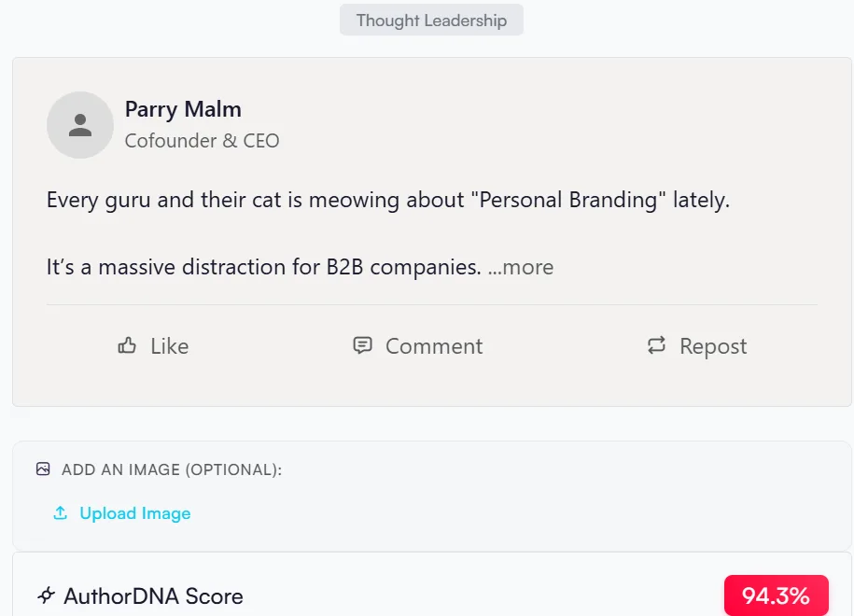Click the image picture icon beside ADD AN IMAGE
Viewport: 854px width, 616px height.
point(42,469)
